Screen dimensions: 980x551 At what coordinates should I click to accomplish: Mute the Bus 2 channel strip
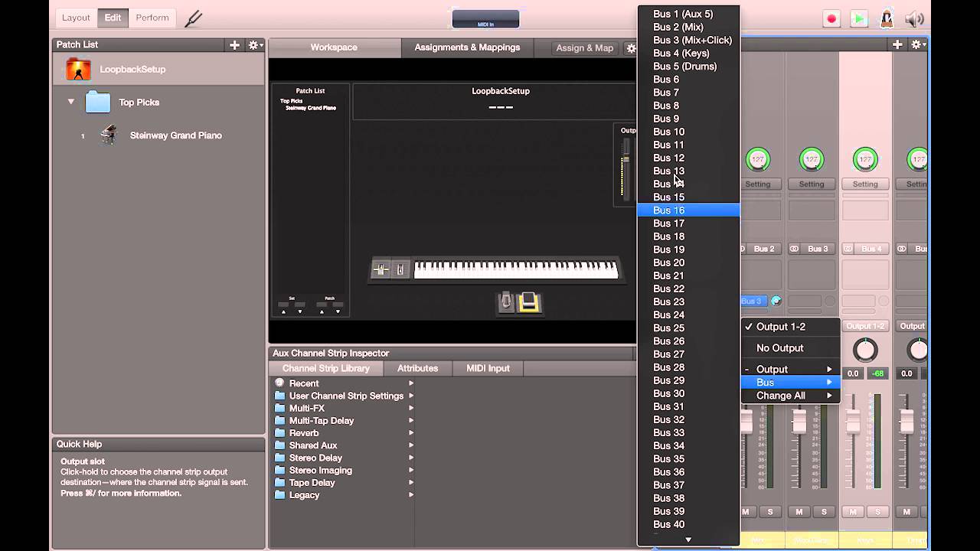[746, 512]
